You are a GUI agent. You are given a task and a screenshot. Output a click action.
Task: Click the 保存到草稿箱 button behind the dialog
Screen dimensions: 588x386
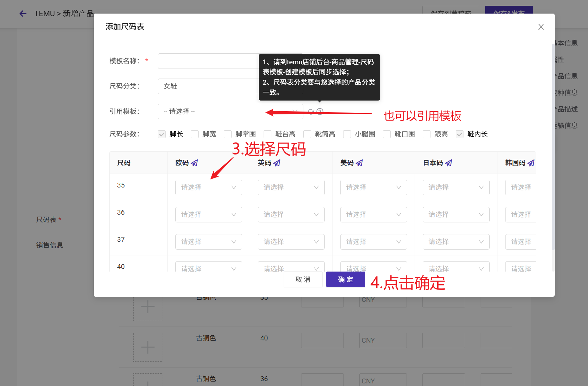pos(451,10)
